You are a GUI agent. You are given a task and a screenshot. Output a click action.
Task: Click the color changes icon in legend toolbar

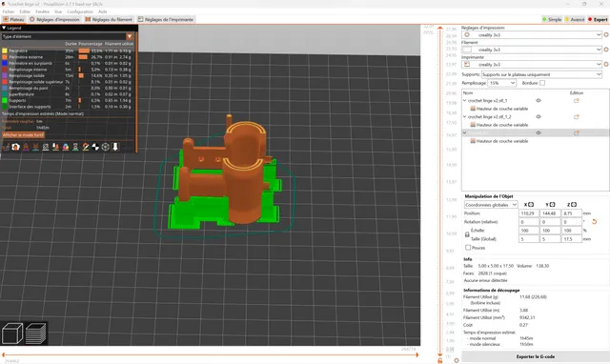point(66,147)
